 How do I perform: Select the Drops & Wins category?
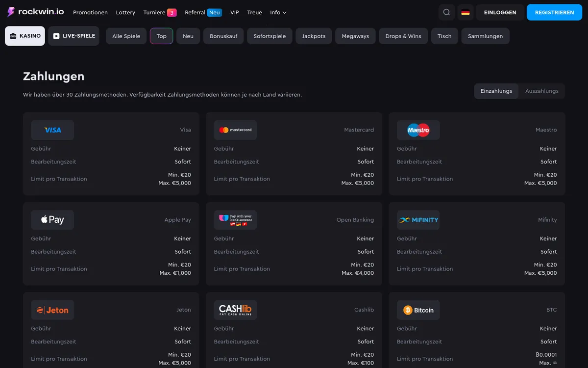point(403,36)
